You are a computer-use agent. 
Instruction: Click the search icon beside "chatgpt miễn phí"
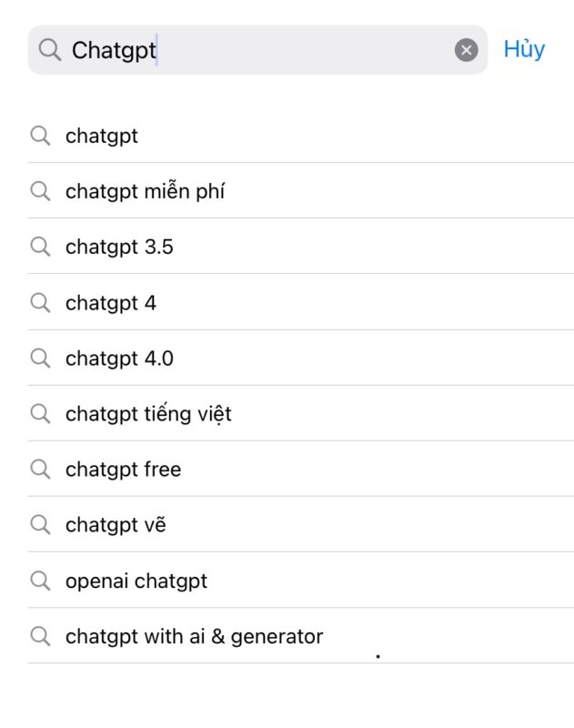[40, 191]
